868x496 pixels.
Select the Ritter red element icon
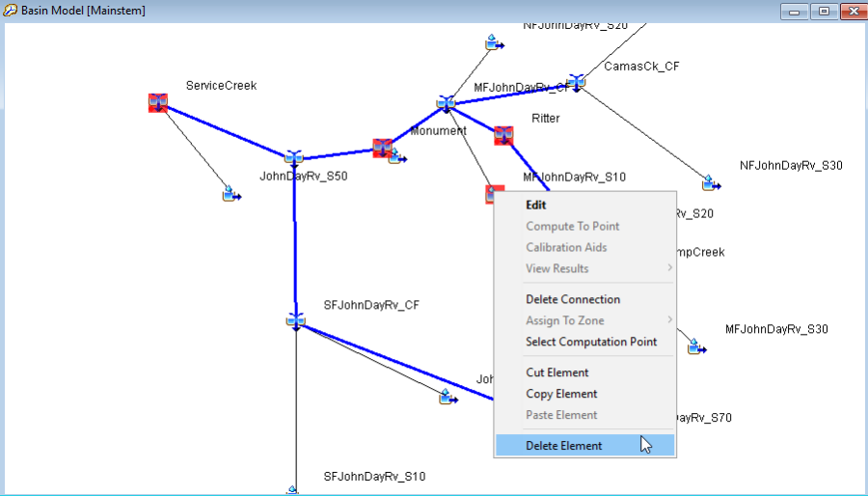click(x=503, y=135)
